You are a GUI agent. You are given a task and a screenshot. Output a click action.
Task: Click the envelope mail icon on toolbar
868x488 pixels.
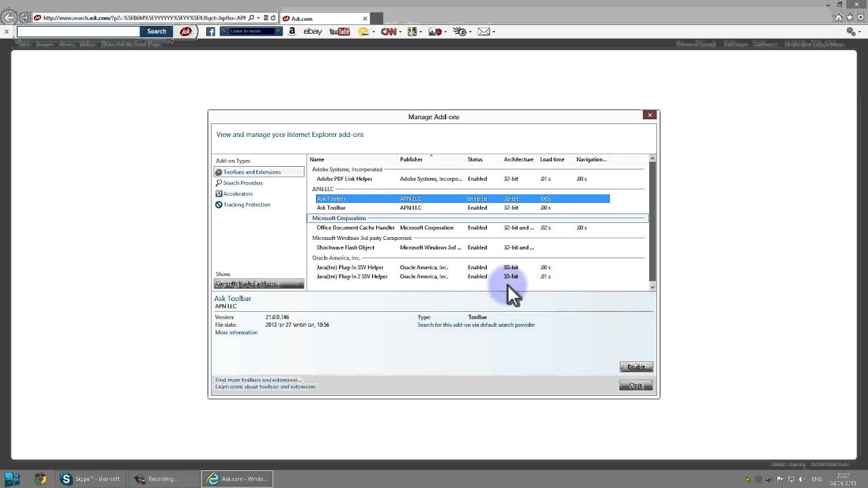coord(484,31)
